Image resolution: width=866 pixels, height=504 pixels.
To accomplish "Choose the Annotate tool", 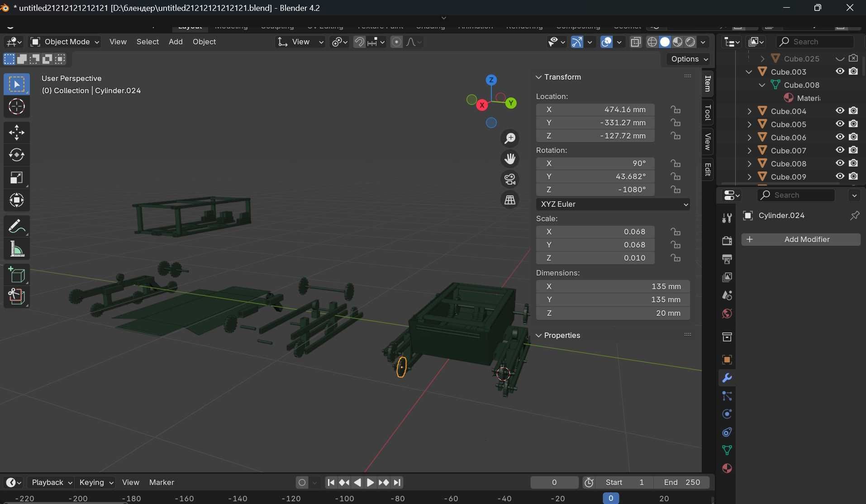I will tap(17, 226).
